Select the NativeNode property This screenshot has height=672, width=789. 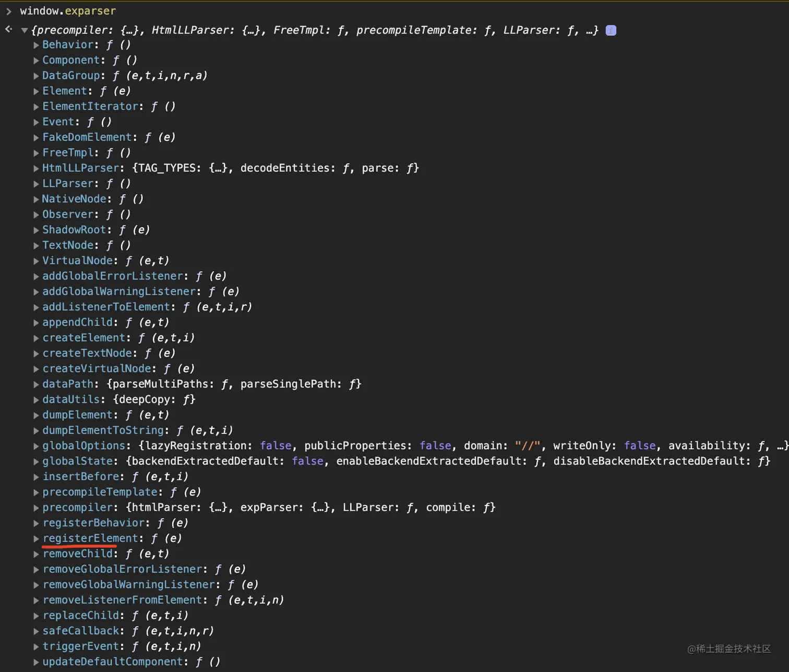point(74,199)
